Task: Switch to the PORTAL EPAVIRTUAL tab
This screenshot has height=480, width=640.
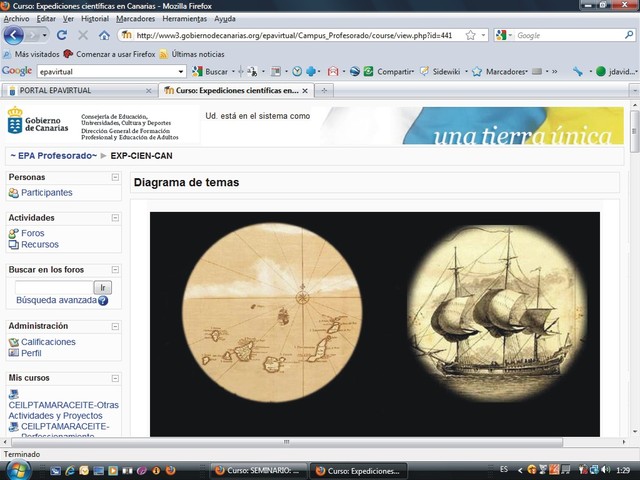Action: 79,91
